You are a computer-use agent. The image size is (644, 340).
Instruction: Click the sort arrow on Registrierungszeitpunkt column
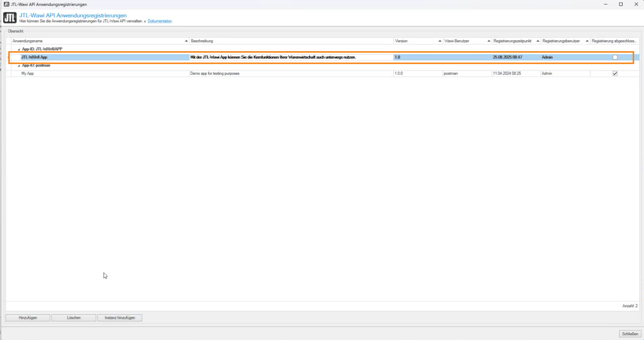click(538, 41)
